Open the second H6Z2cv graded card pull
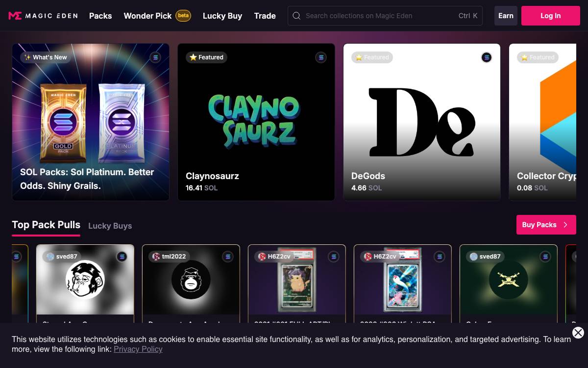The height and width of the screenshot is (368, 588). 403,284
